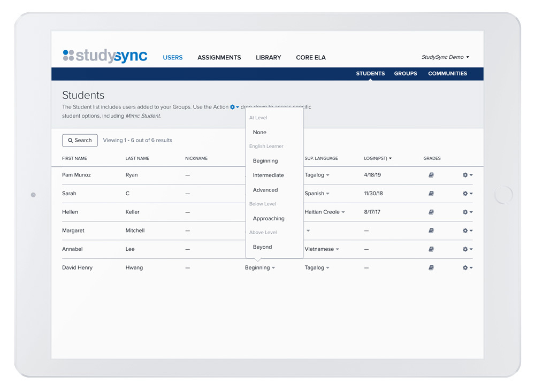Select Beyond option in level menu

263,247
